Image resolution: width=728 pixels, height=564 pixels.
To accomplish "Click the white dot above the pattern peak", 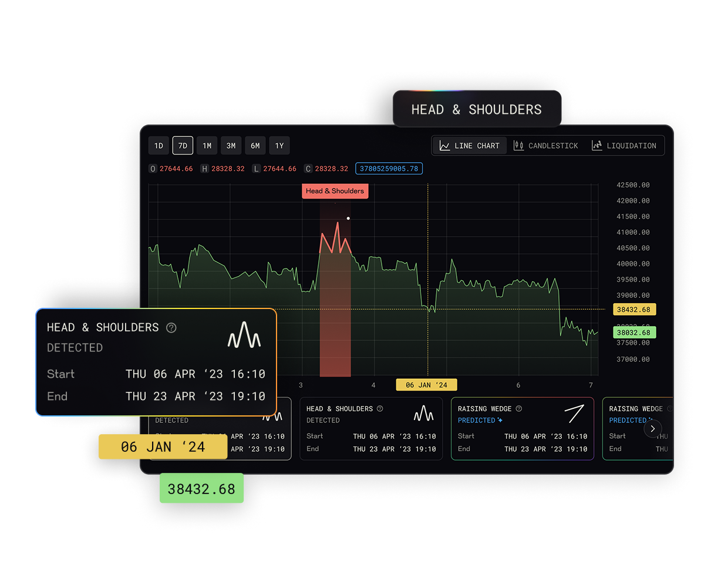I will click(348, 219).
